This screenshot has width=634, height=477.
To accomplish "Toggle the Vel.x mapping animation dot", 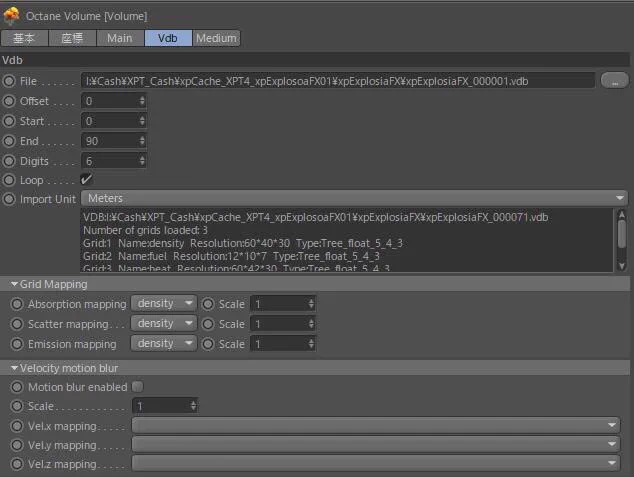I will 17,426.
